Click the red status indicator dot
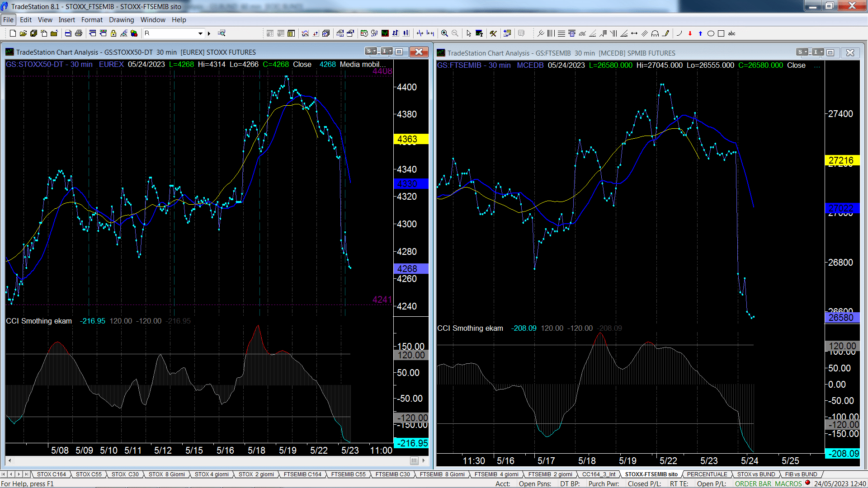This screenshot has height=488, width=868. click(x=807, y=483)
